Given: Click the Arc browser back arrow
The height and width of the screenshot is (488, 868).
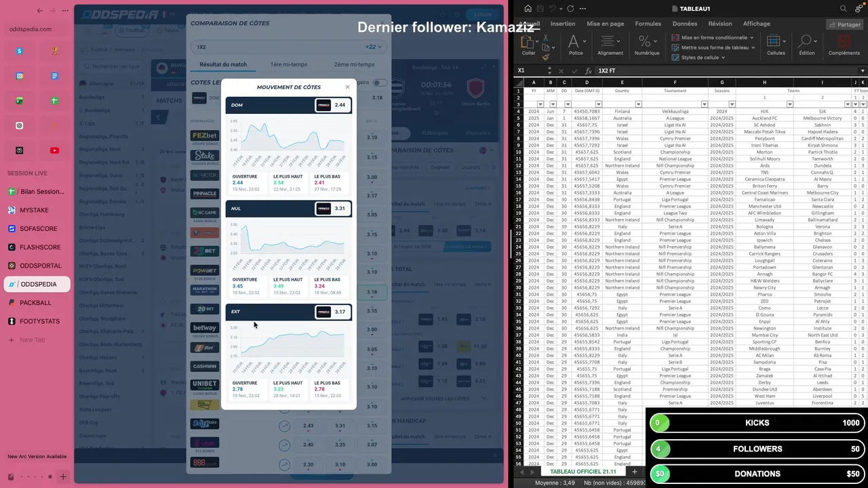Looking at the screenshot, I should (40, 11).
